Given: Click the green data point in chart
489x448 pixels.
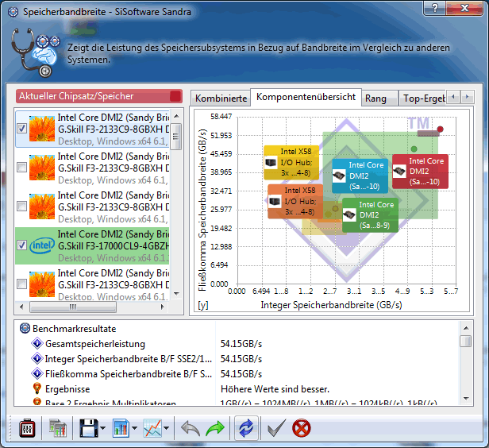Looking at the screenshot, I should pos(414,149).
